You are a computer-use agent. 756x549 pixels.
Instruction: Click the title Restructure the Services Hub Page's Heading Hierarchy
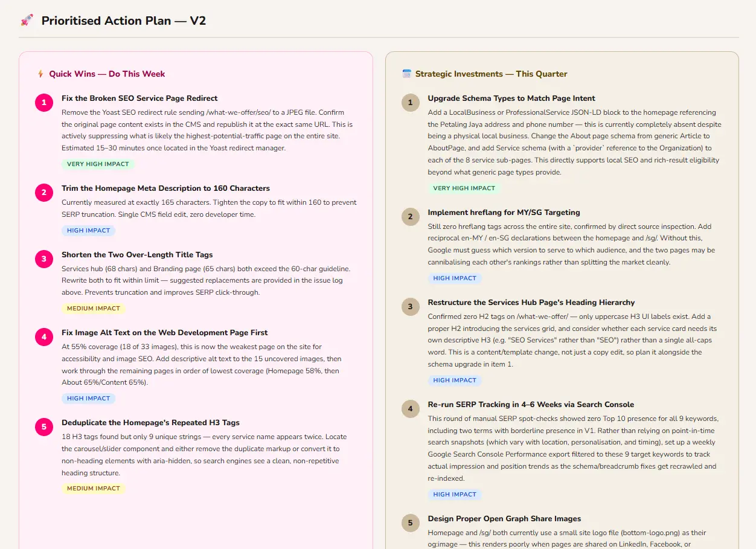click(x=531, y=302)
